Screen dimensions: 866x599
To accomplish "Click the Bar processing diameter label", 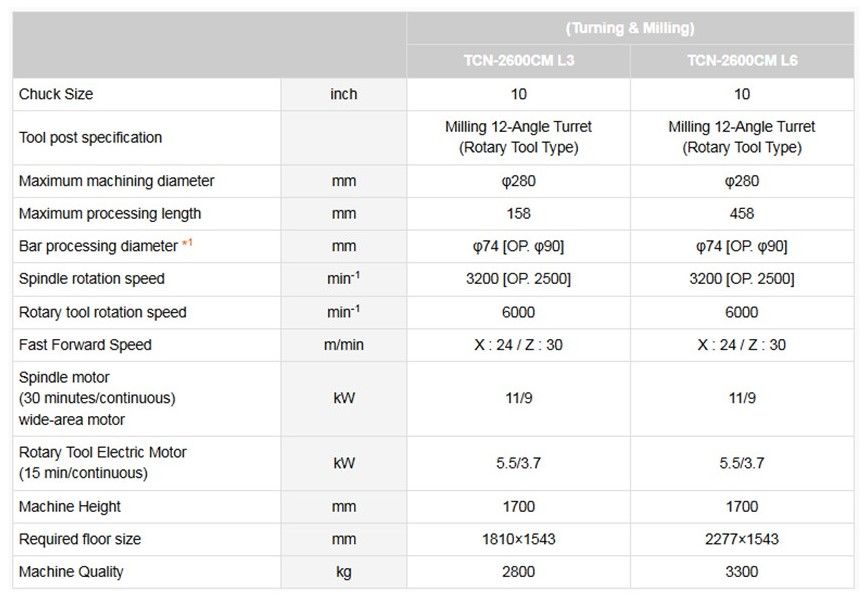I will [x=96, y=246].
